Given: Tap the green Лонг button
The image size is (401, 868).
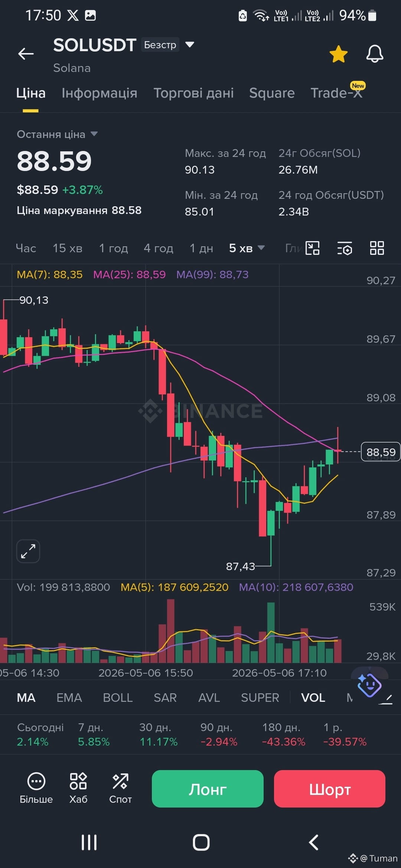Looking at the screenshot, I should [208, 789].
